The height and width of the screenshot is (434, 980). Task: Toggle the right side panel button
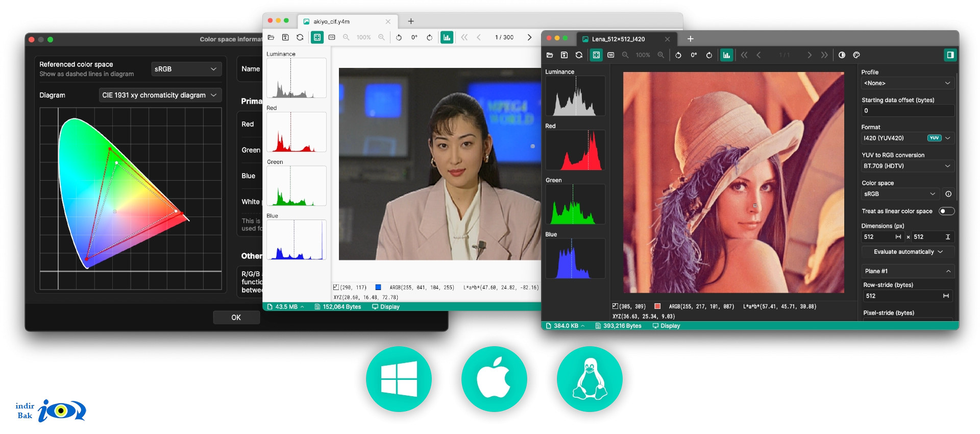coord(950,55)
